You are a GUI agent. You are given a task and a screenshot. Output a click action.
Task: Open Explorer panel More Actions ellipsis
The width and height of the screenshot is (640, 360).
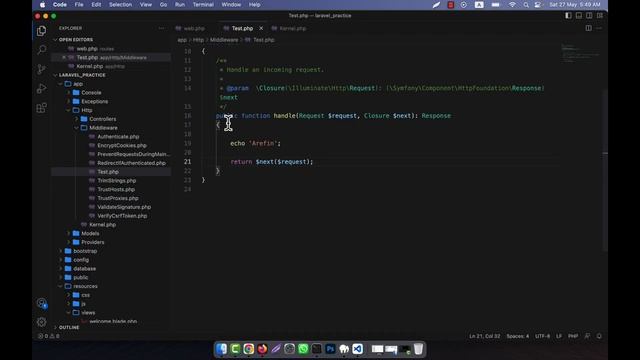coord(161,28)
